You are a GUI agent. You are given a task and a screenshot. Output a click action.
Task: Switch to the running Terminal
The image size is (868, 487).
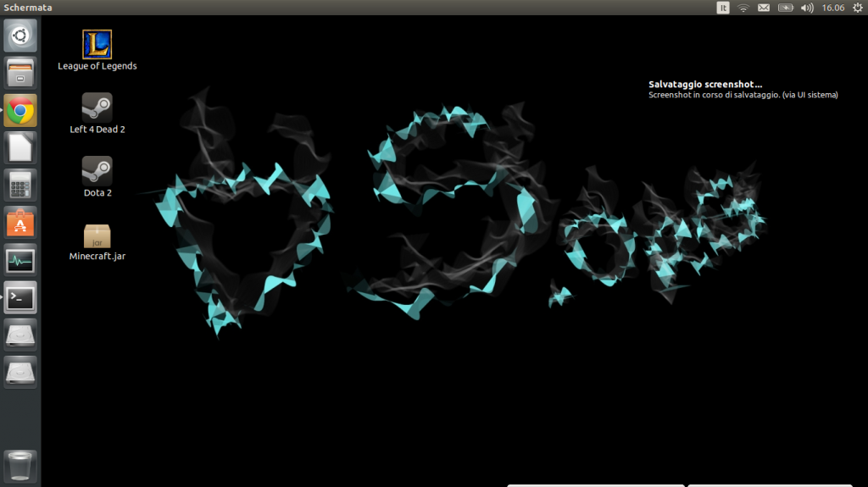20,296
